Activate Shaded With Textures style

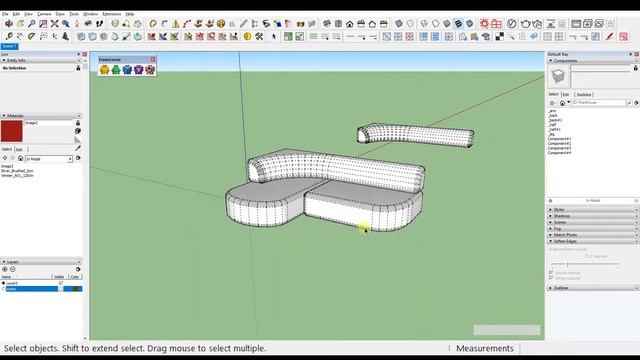point(458,24)
